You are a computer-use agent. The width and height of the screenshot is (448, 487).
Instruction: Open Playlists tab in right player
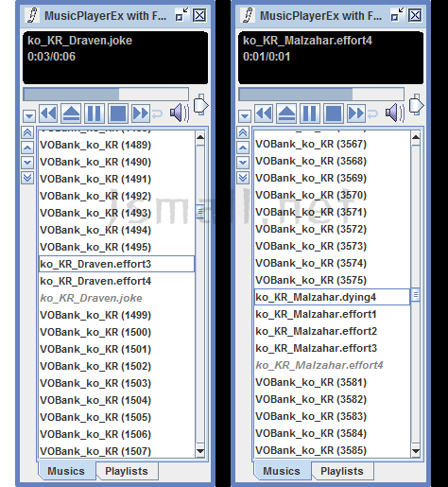pos(342,471)
